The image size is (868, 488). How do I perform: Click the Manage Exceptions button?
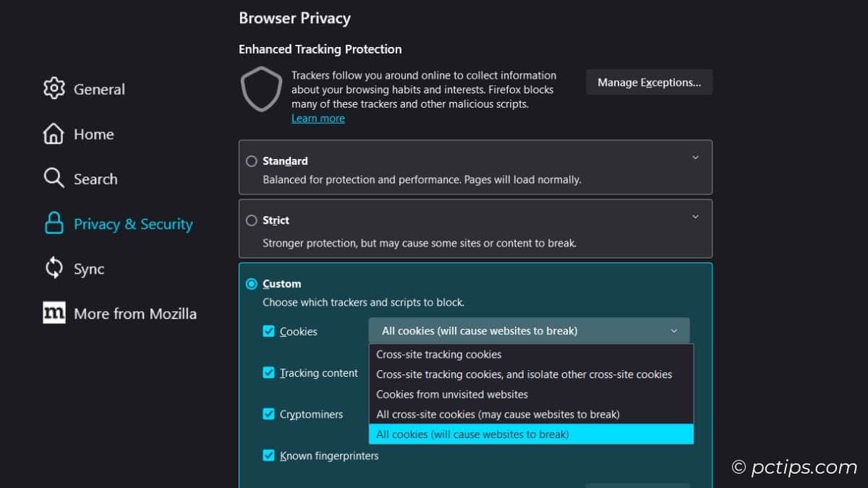pyautogui.click(x=648, y=82)
